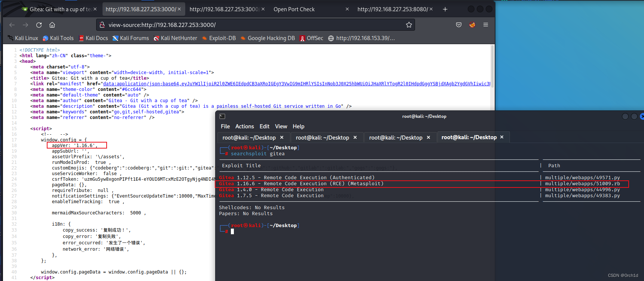Open the Kali Docs bookmark
The image size is (644, 281).
click(x=93, y=38)
